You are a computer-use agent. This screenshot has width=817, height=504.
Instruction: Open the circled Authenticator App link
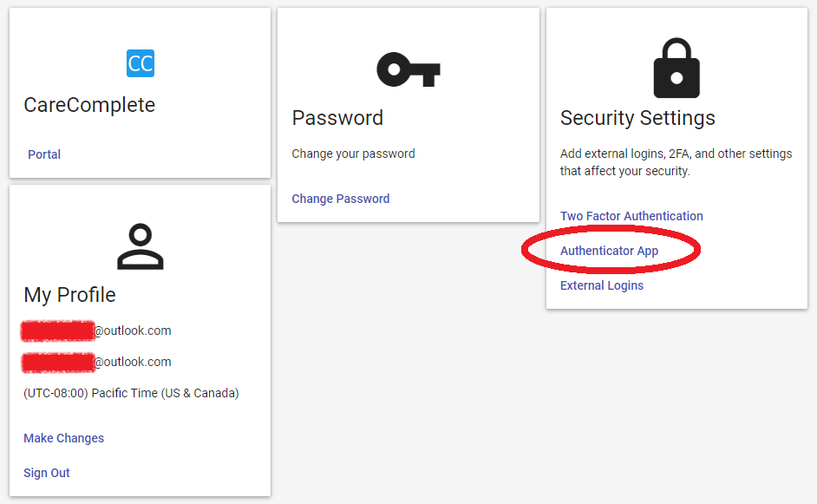[609, 250]
